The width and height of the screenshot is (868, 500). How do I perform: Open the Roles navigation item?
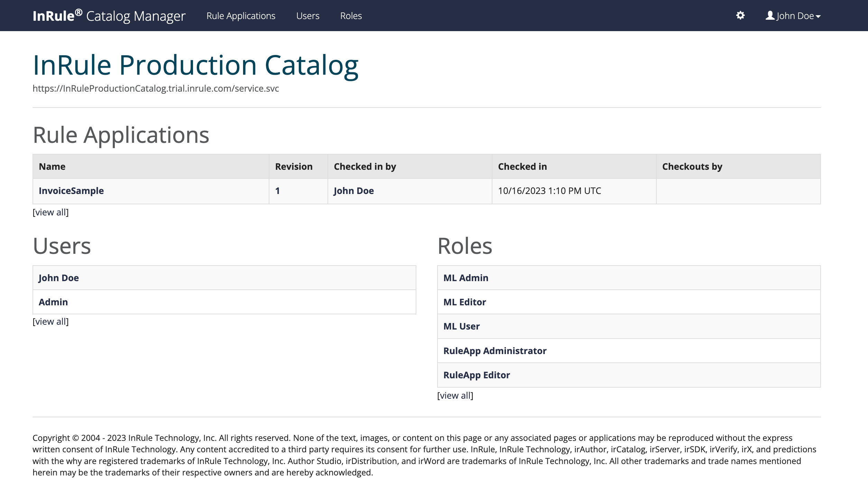(x=351, y=16)
